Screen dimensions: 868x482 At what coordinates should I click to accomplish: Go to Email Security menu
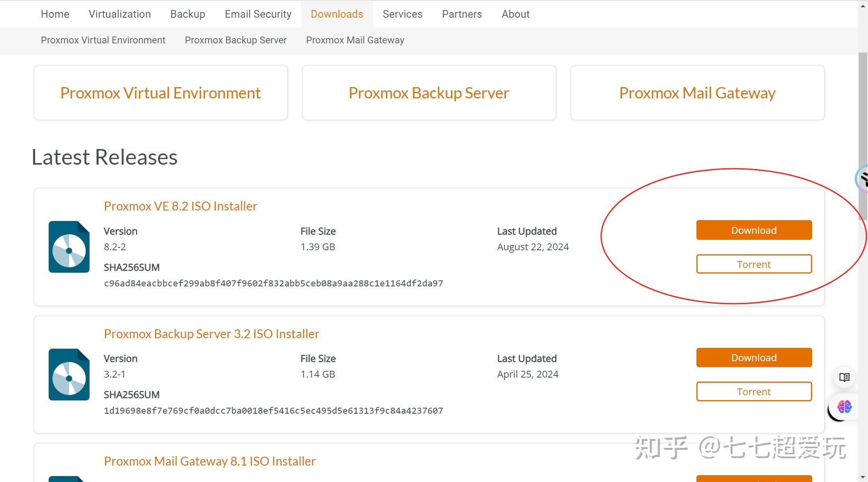pyautogui.click(x=258, y=14)
